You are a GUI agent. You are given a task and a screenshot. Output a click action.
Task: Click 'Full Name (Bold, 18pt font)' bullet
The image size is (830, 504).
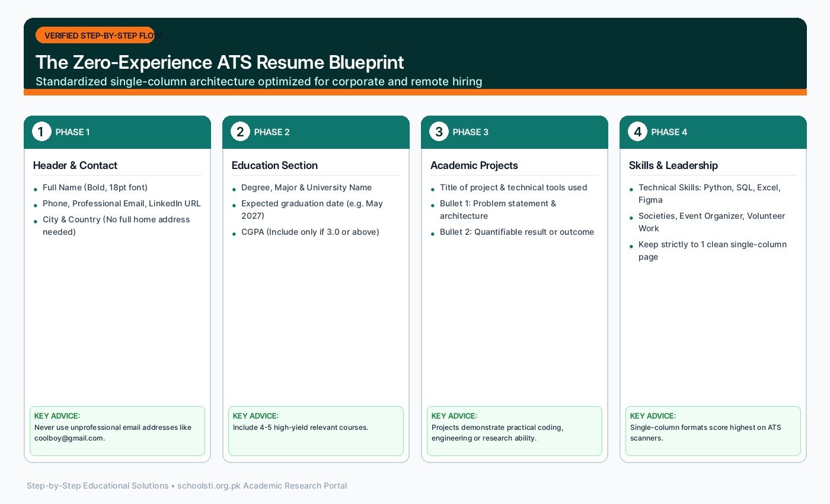pyautogui.click(x=95, y=187)
